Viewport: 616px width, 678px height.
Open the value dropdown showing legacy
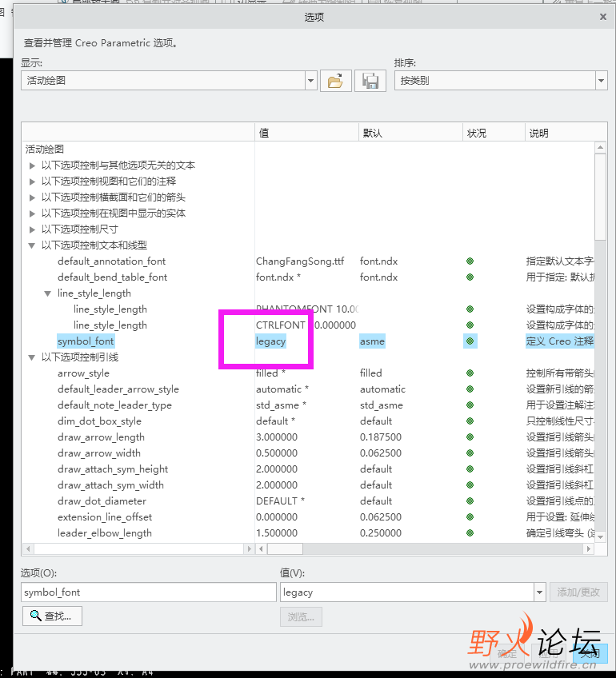(x=539, y=592)
